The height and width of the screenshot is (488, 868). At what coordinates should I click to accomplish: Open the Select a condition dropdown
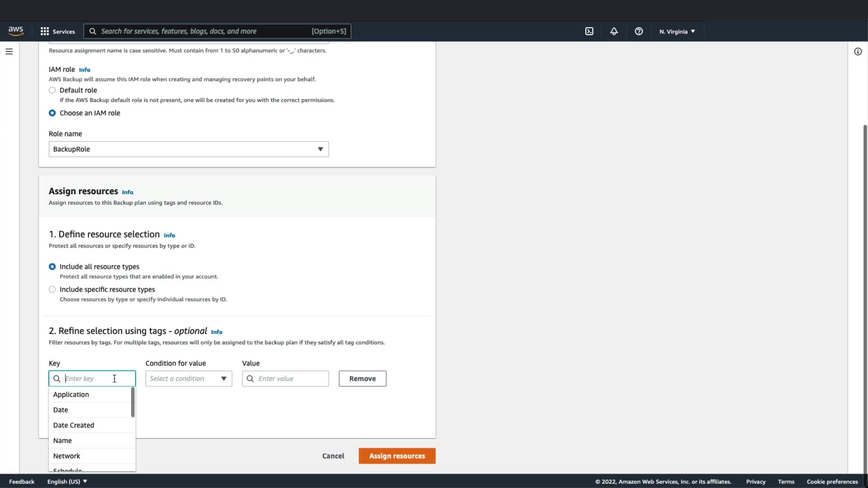tap(189, 379)
